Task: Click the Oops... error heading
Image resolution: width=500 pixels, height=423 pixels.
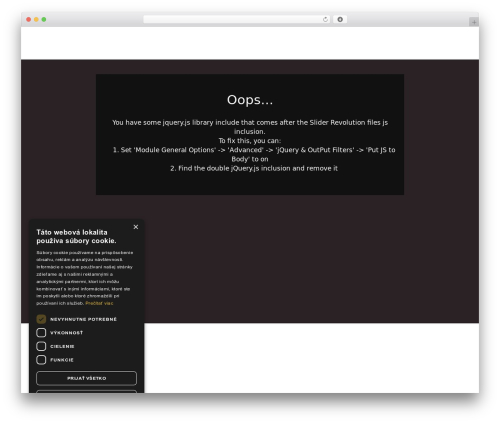Action: pyautogui.click(x=250, y=100)
